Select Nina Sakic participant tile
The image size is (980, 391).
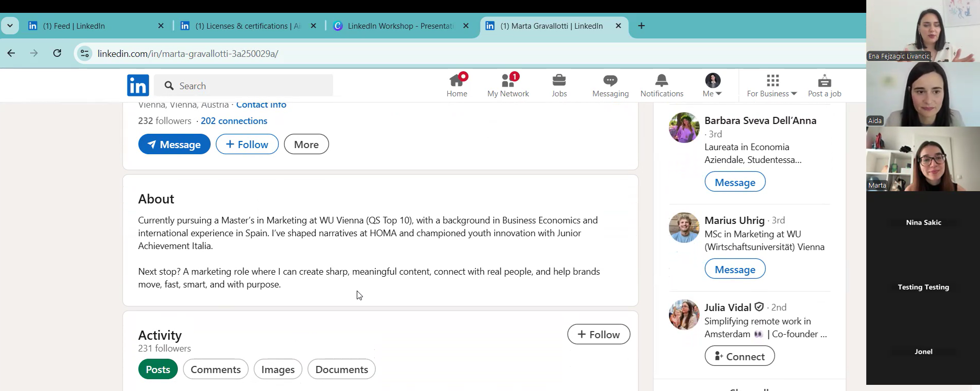(x=923, y=223)
